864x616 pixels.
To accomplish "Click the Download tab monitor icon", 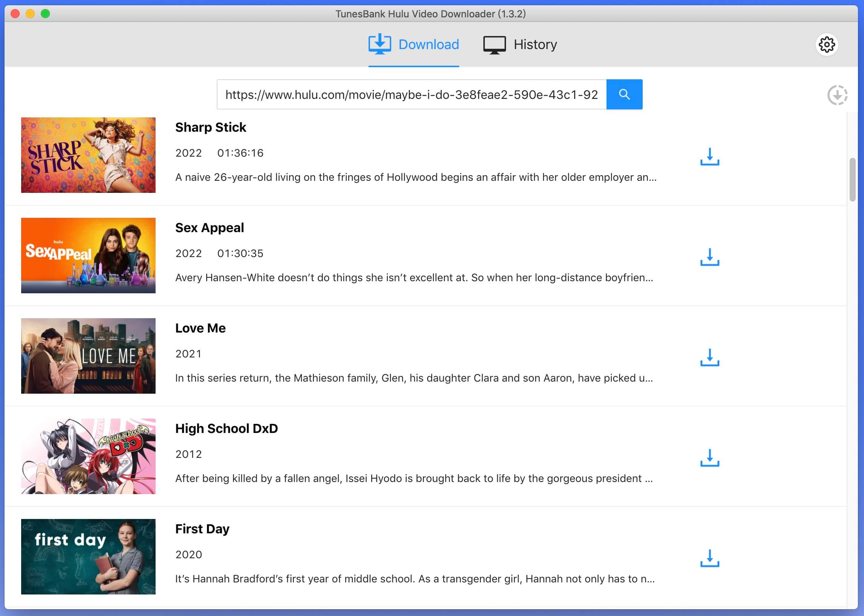I will [x=380, y=45].
